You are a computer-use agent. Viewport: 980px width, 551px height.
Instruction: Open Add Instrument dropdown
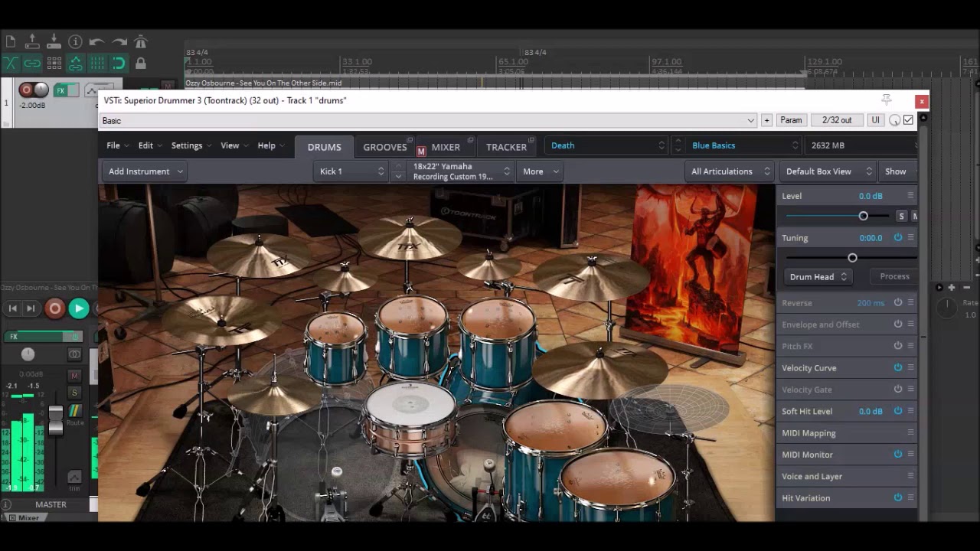coord(145,171)
